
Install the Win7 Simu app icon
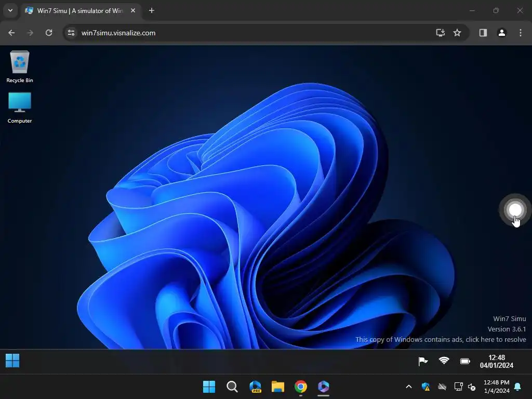tap(441, 33)
